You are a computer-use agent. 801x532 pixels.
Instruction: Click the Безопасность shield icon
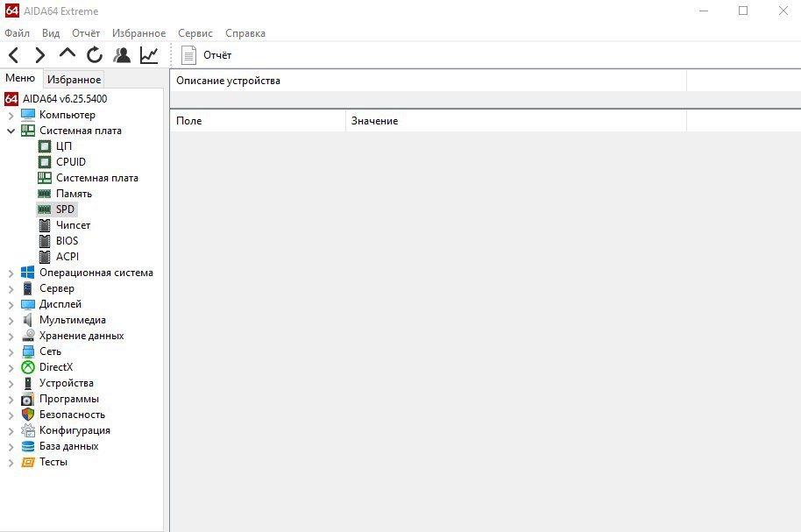tap(27, 415)
